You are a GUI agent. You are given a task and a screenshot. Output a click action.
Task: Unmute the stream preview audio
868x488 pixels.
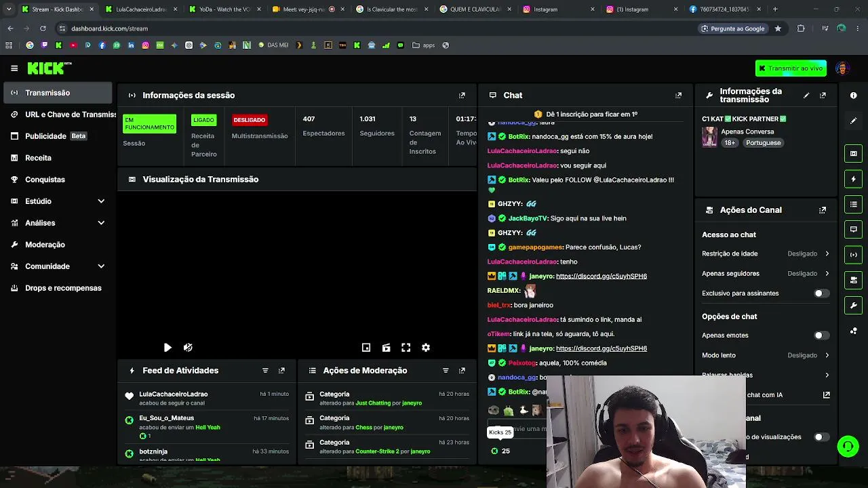(188, 348)
